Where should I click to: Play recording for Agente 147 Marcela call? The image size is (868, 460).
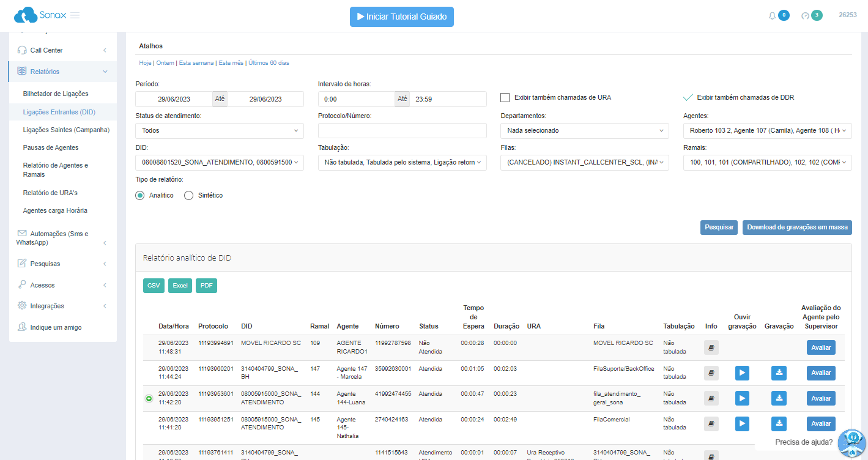741,373
